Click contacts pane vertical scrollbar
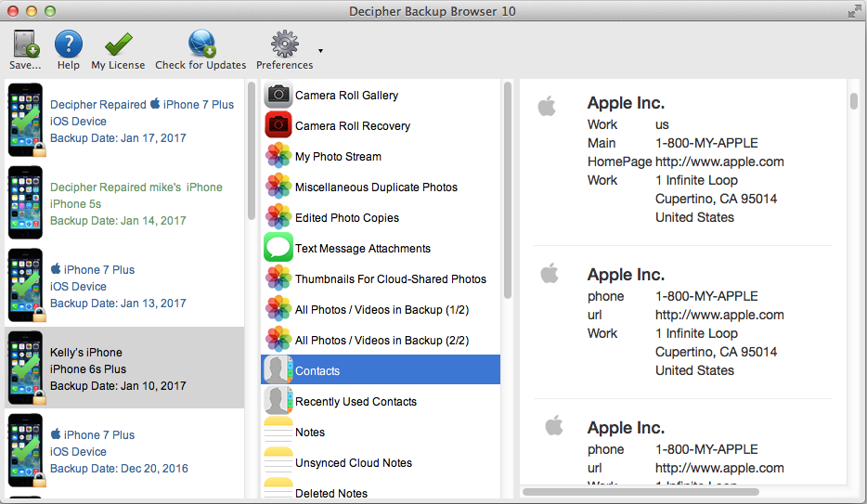 [854, 101]
